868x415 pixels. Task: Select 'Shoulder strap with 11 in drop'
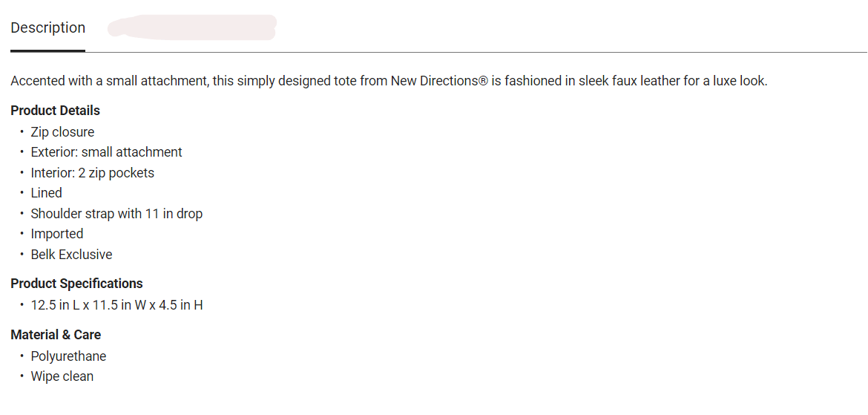[x=116, y=214]
